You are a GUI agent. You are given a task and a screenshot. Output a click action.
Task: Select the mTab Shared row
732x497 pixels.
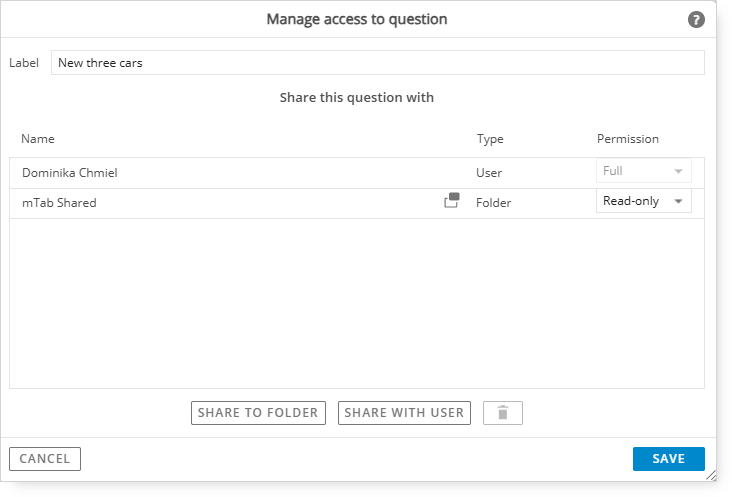(357, 203)
